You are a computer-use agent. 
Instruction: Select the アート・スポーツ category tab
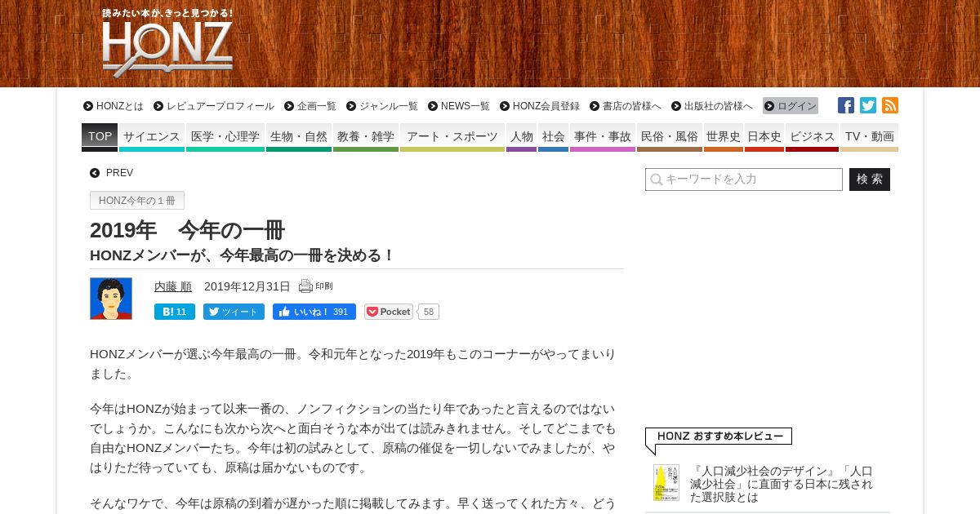tap(452, 137)
